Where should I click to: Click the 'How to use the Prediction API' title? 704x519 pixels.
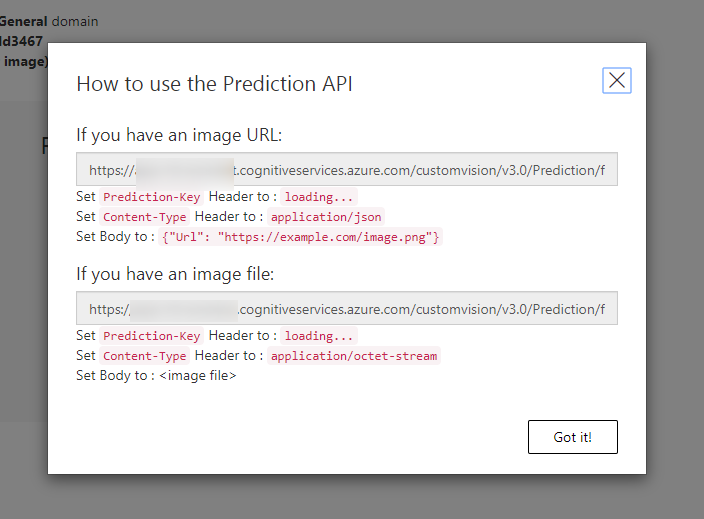pyautogui.click(x=214, y=84)
